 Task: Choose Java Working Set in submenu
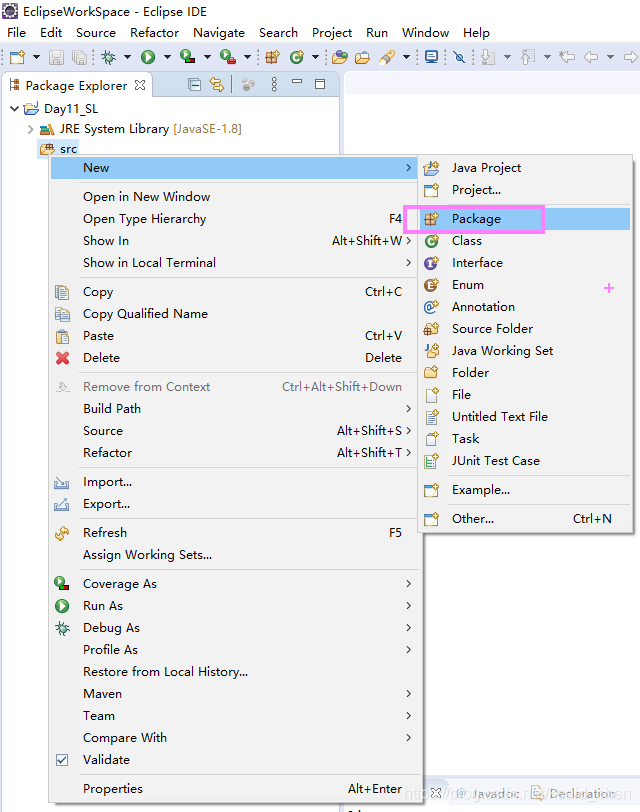tap(525, 351)
